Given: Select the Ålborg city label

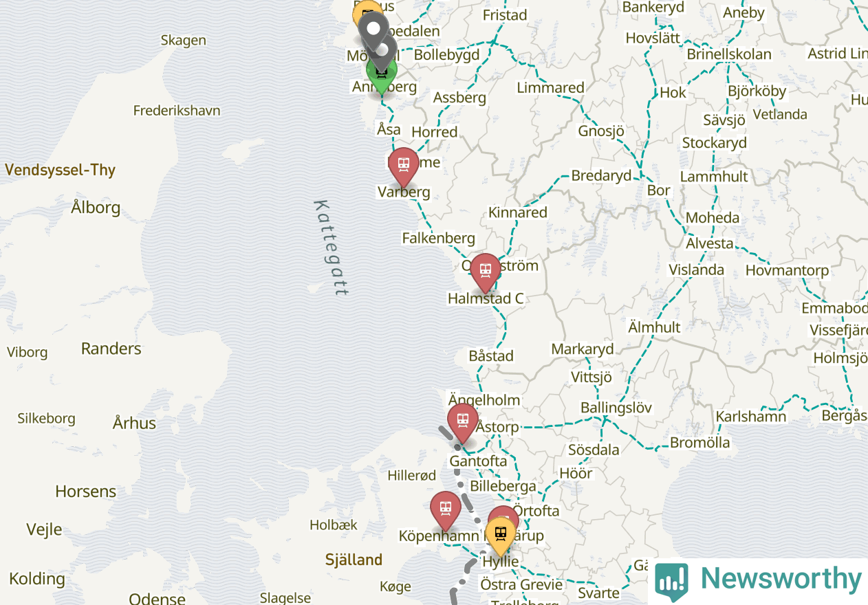Looking at the screenshot, I should point(96,208).
